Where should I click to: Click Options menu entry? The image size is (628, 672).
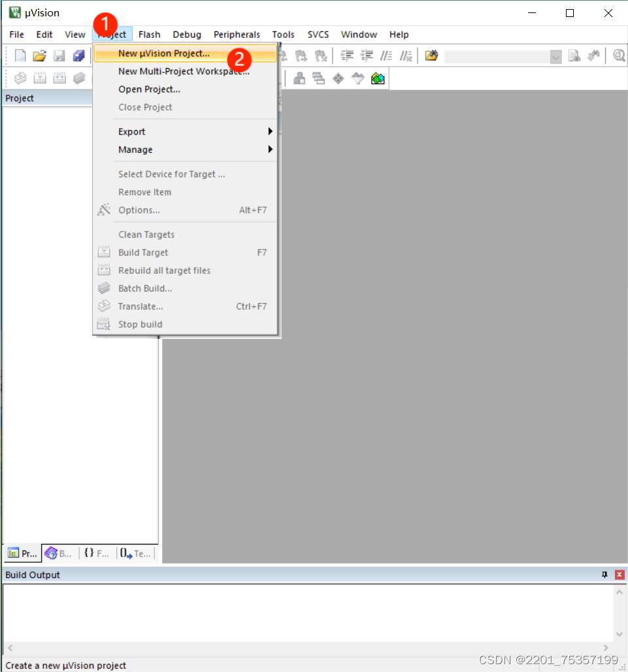pyautogui.click(x=186, y=210)
